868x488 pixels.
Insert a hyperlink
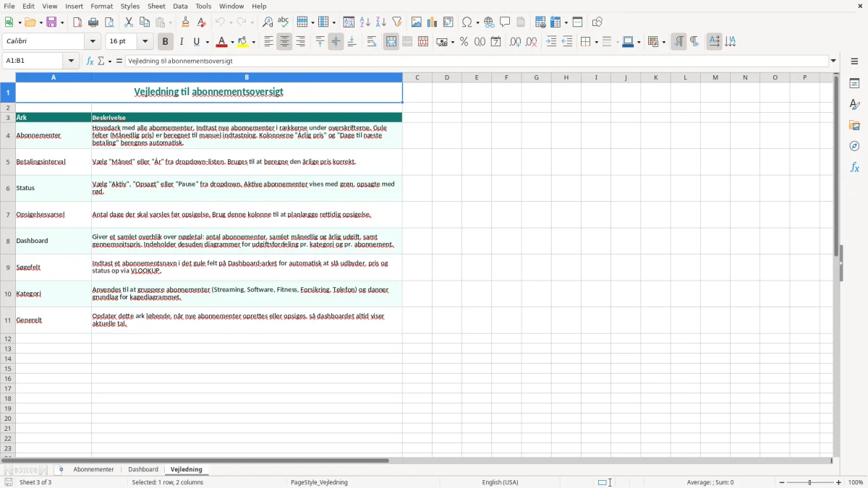[489, 22]
